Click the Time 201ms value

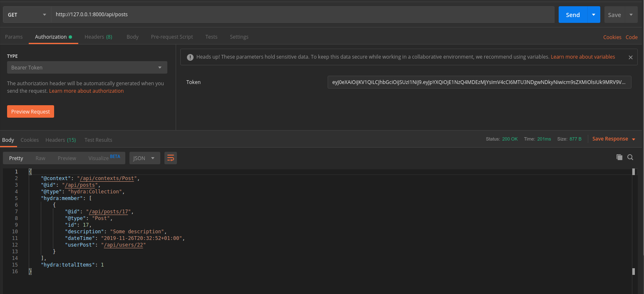(544, 139)
